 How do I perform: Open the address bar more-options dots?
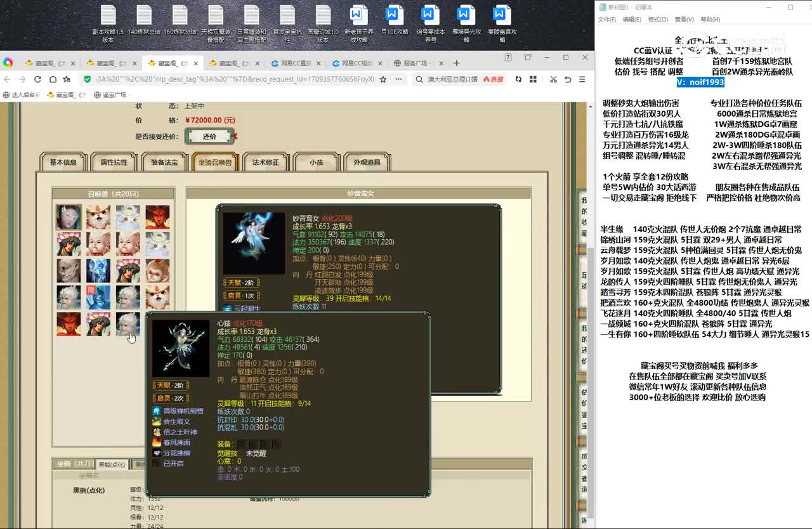[x=398, y=79]
